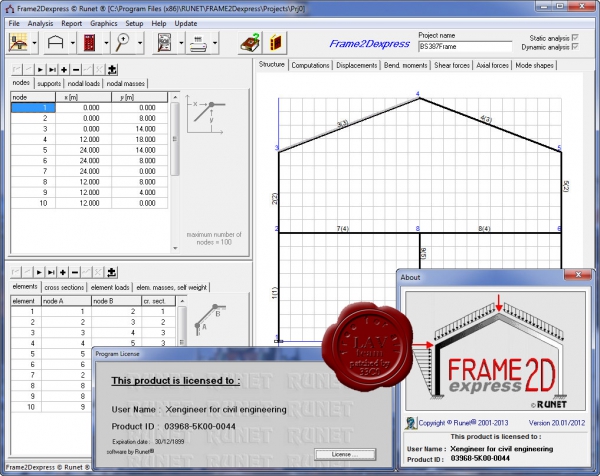Screen dimensions: 600x476
Task: Click y value 18.000 for node 4
Action: (x=139, y=139)
